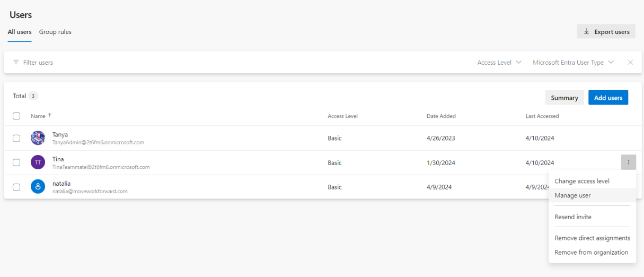The height and width of the screenshot is (277, 644).
Task: Toggle the select-all users checkbox
Action: (16, 116)
